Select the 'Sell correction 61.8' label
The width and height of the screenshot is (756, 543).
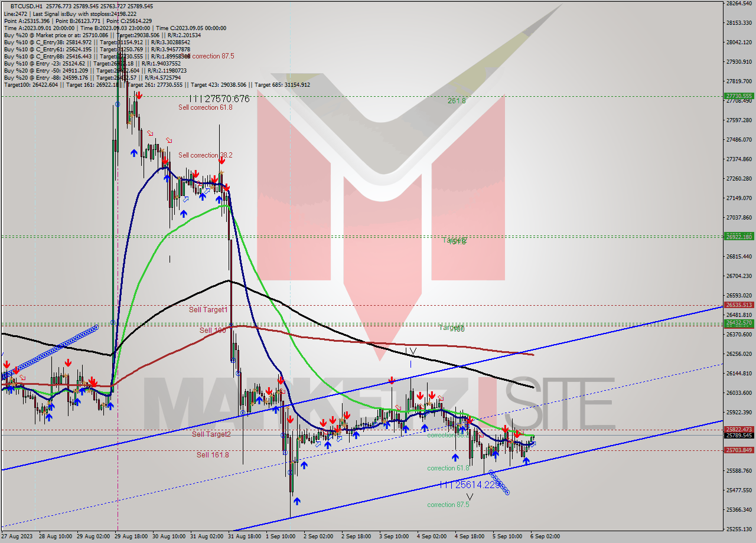pos(206,107)
